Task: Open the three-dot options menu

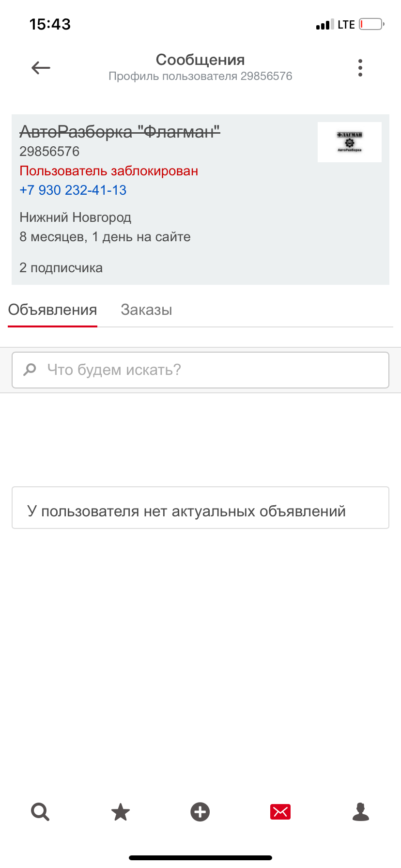Action: point(360,68)
